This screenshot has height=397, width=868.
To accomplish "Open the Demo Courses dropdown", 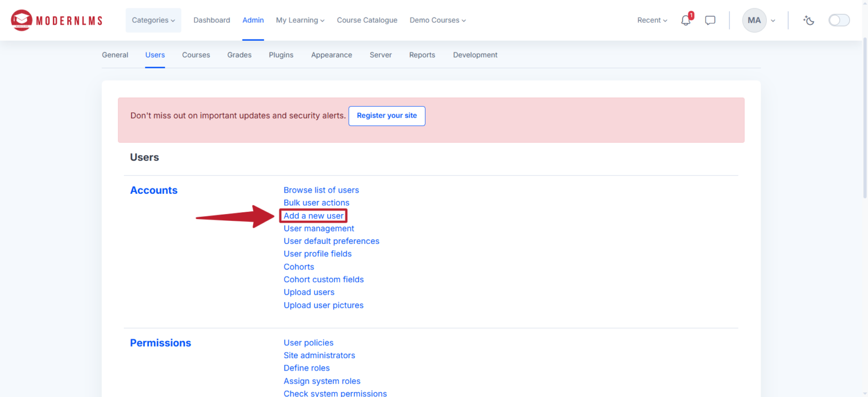I will click(437, 20).
